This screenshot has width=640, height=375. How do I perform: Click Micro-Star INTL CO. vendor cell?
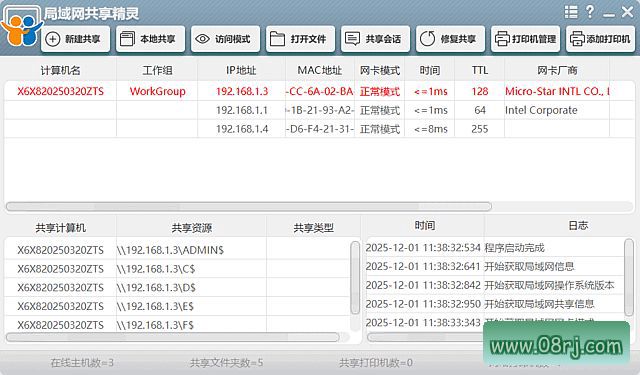click(x=557, y=91)
